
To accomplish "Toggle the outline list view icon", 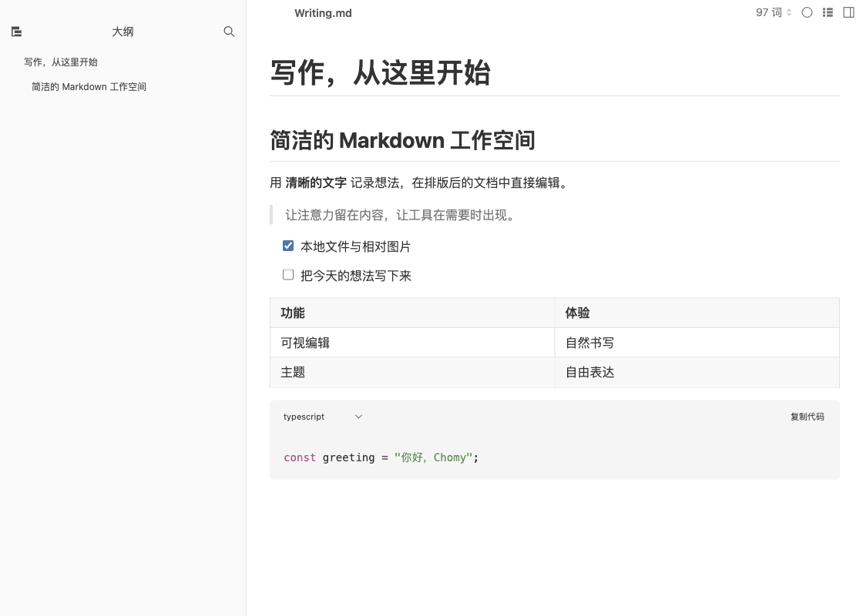I will [828, 12].
